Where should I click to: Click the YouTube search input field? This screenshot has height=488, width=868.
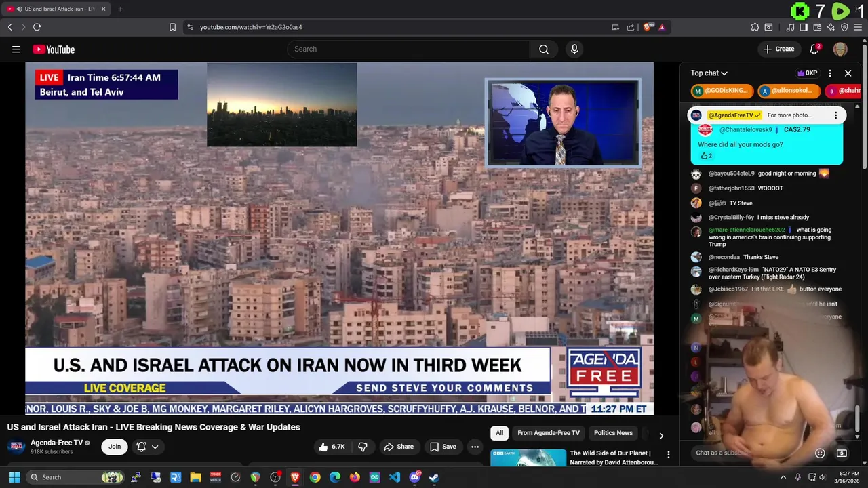[409, 49]
